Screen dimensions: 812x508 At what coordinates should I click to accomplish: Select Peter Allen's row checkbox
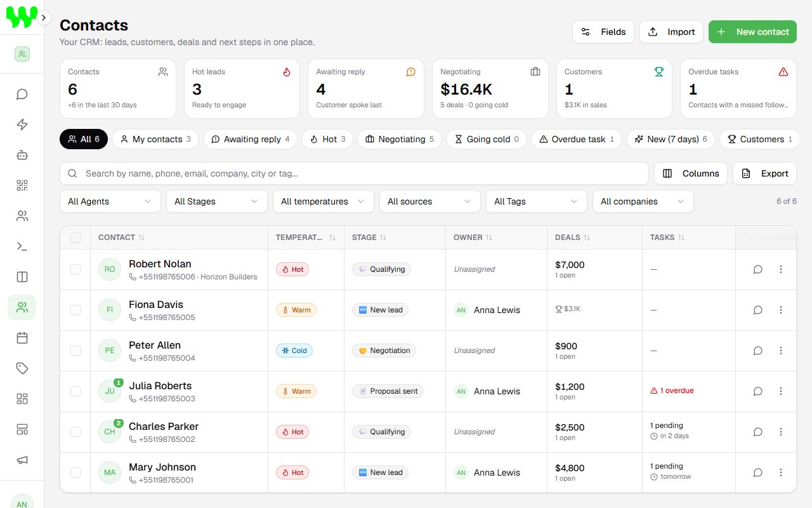75,351
